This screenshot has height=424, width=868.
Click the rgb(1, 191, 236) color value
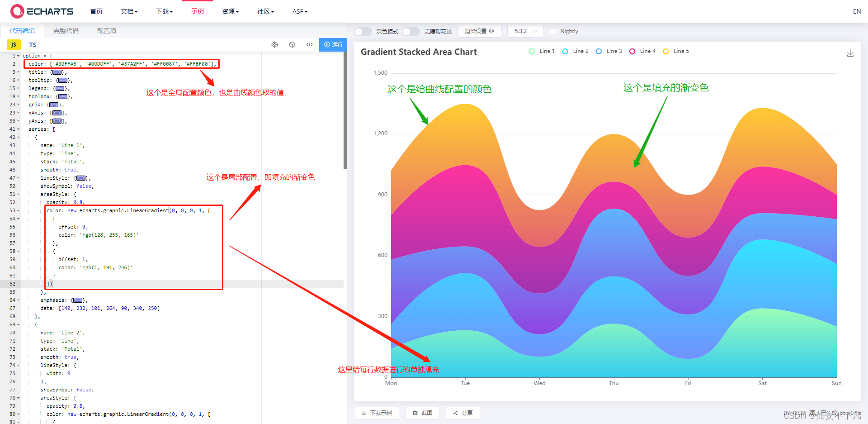[106, 267]
